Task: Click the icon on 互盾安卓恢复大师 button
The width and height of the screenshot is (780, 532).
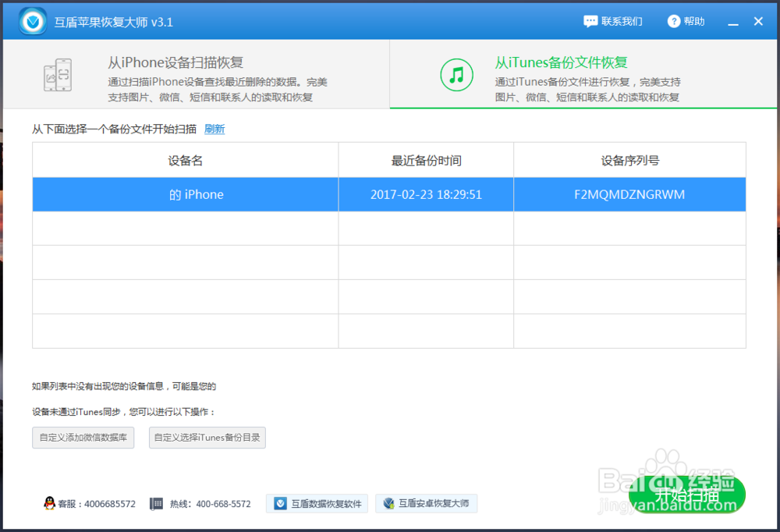Action: [x=389, y=503]
